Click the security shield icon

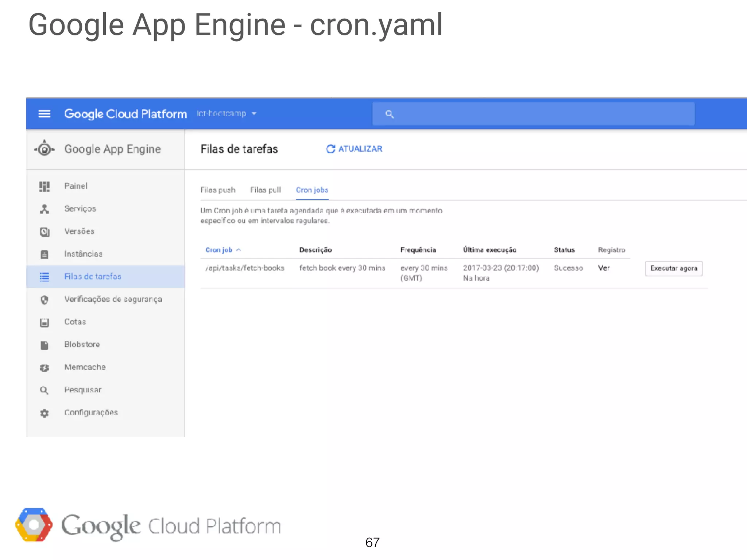point(44,300)
